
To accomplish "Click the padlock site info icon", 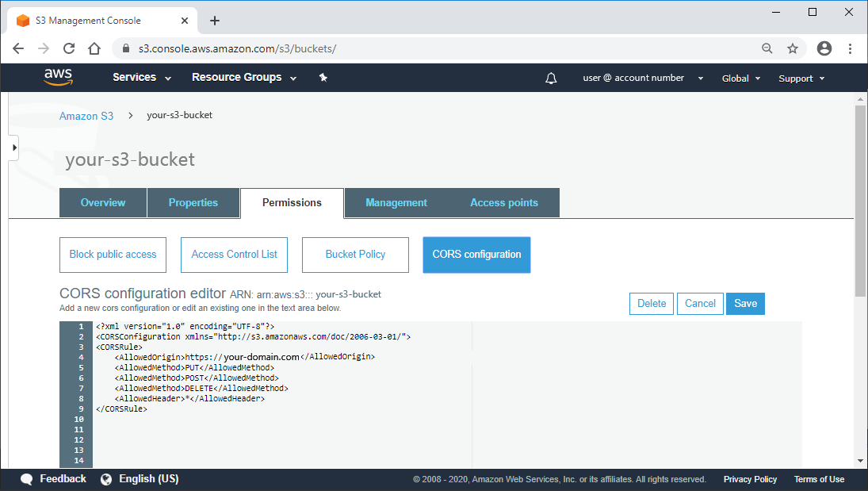I will click(x=126, y=48).
